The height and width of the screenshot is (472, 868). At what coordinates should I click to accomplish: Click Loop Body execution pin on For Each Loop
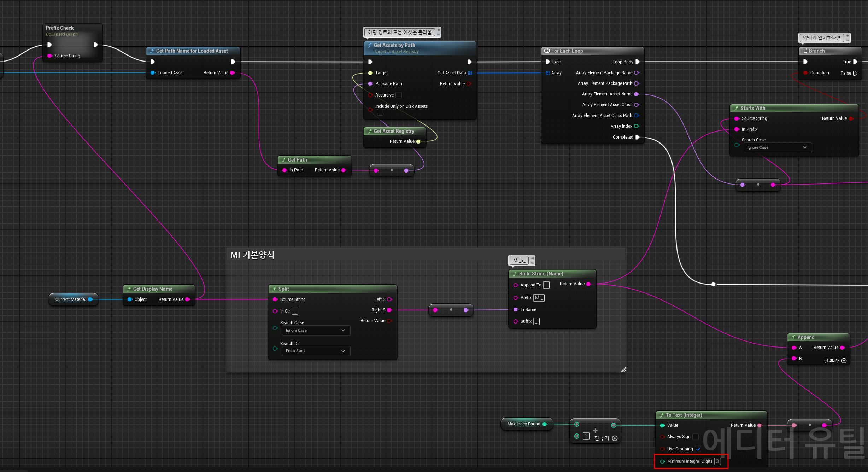[x=638, y=62]
